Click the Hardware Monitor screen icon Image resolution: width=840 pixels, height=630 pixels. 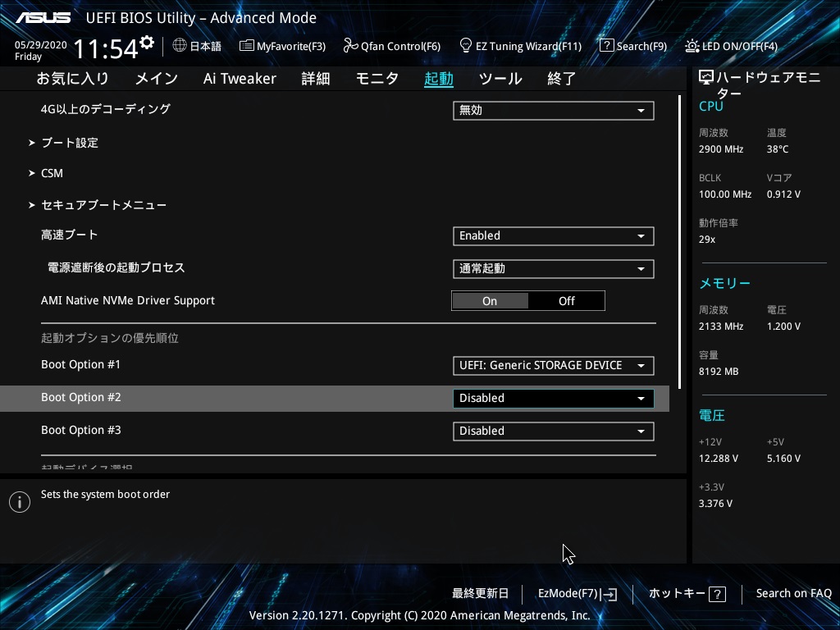click(x=706, y=78)
